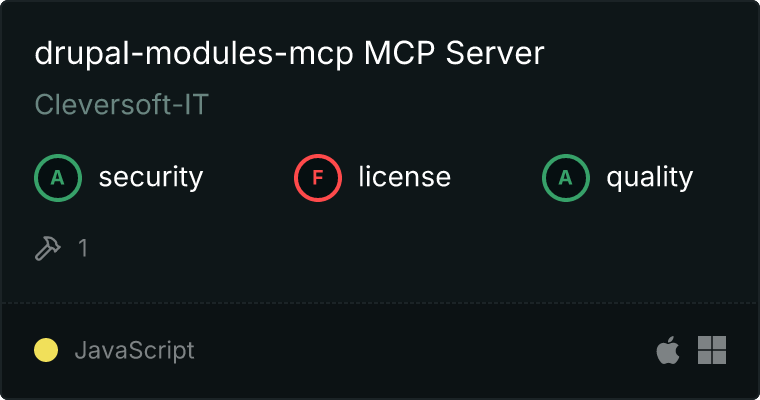This screenshot has height=400, width=760.
Task: Select the yellow JavaScript language dot
Action: [x=46, y=350]
